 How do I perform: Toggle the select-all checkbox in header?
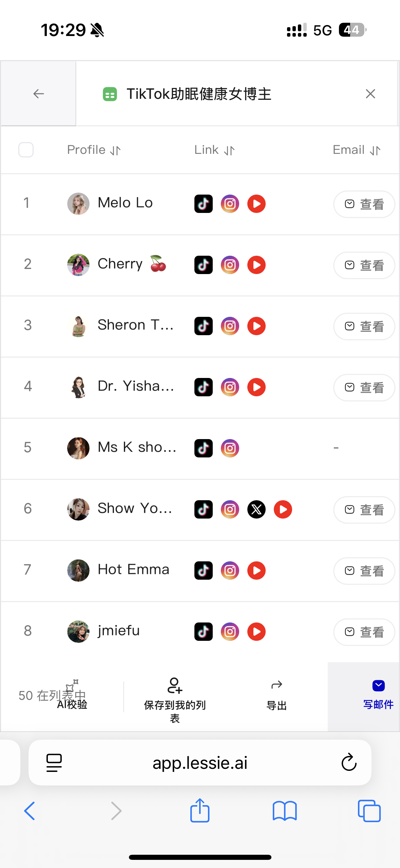coord(26,150)
